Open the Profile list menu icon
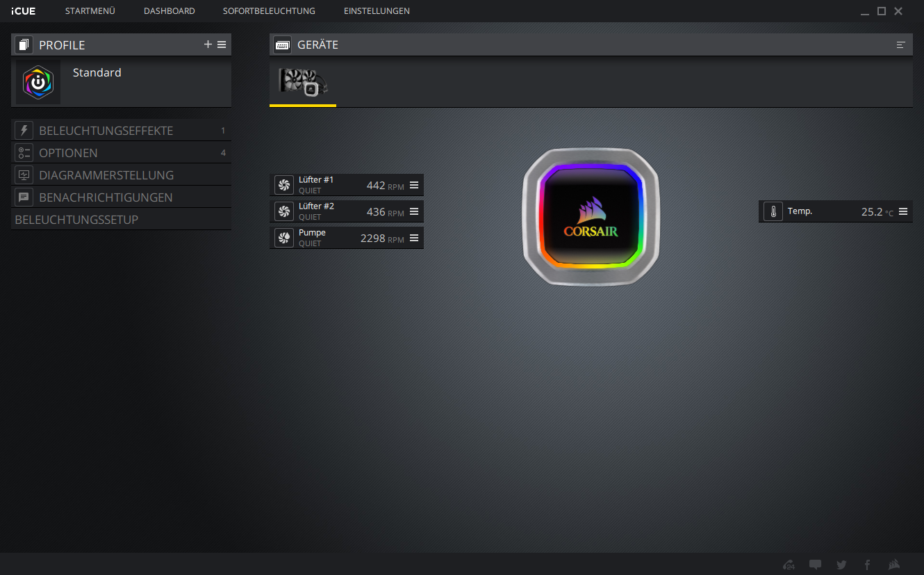Viewport: 924px width, 575px height. [222, 44]
